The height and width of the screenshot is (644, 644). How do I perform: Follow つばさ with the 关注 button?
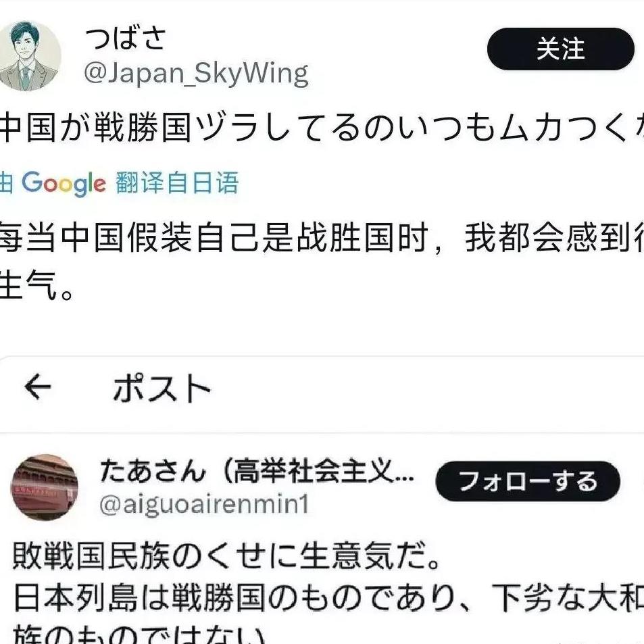tap(561, 49)
